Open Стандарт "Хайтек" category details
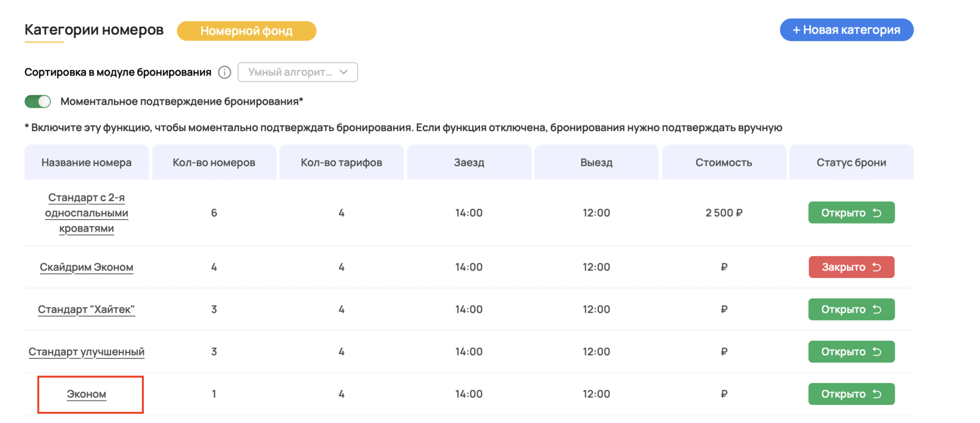 pyautogui.click(x=86, y=310)
